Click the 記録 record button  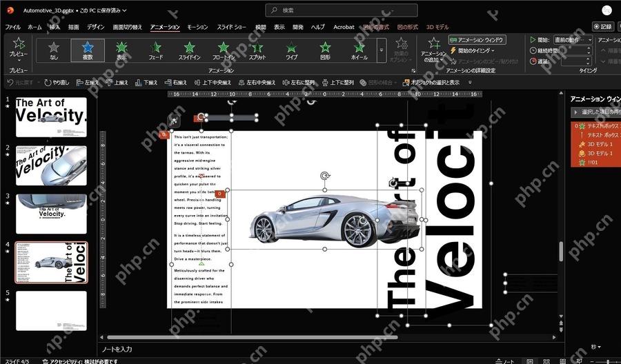(x=603, y=26)
